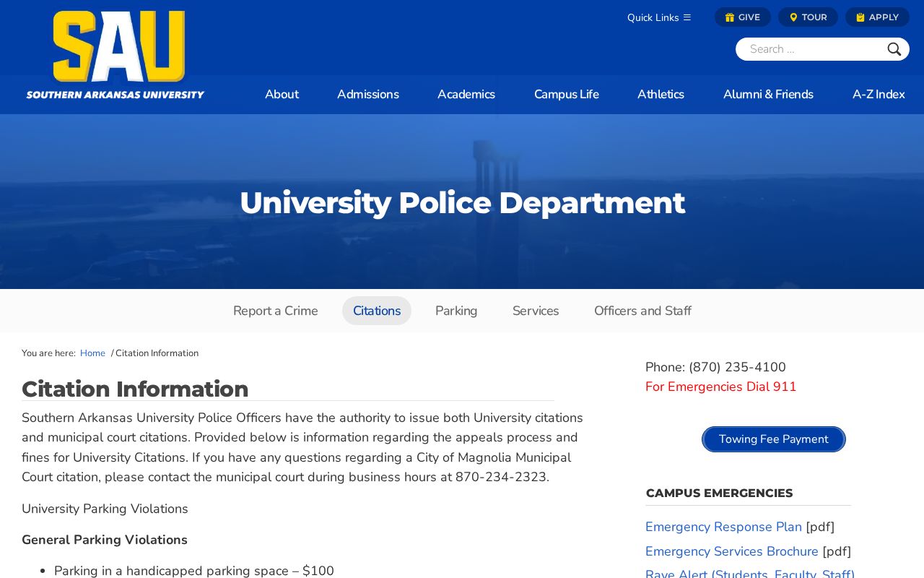Open the Admissions menu
Image resolution: width=924 pixels, height=578 pixels.
click(x=368, y=95)
